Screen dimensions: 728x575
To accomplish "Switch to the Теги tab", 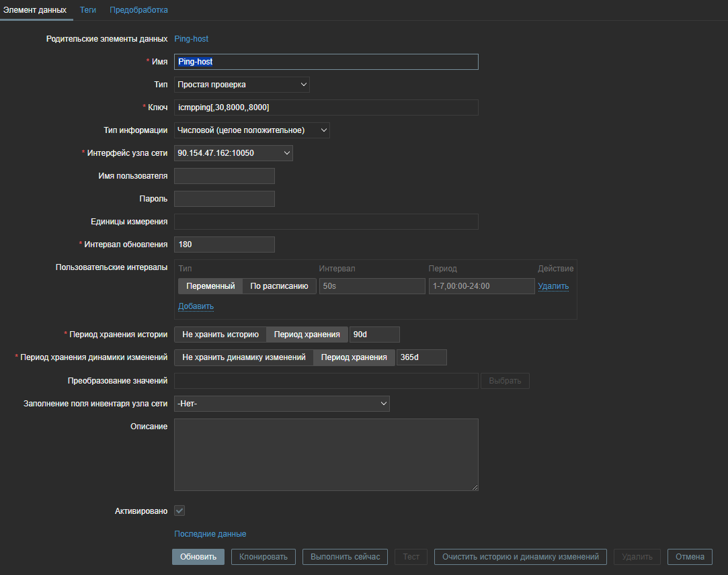I will point(88,10).
